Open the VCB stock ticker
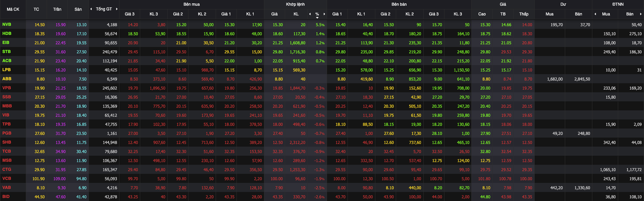The image size is (644, 201). pos(6,179)
